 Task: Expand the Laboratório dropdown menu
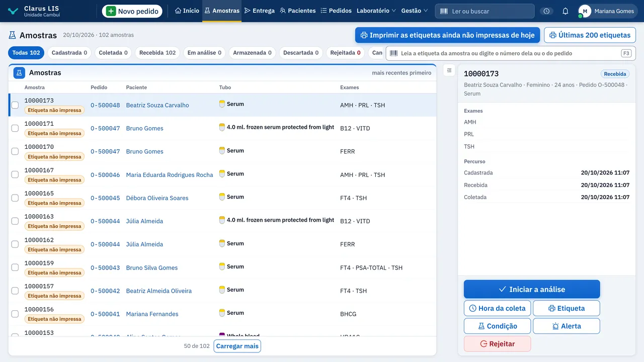pos(376,11)
